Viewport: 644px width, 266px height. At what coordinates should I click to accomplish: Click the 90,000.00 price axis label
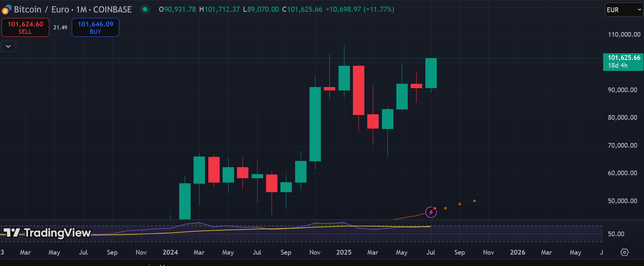point(622,90)
